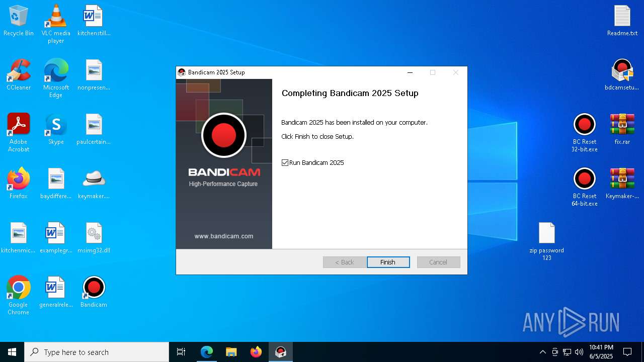Select the BC Reset 32-bit.exe icon
Image resolution: width=644 pixels, height=362 pixels.
pyautogui.click(x=585, y=133)
